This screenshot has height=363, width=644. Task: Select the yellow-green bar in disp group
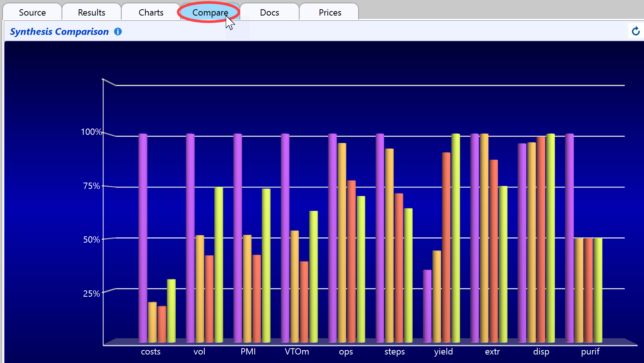click(x=551, y=238)
